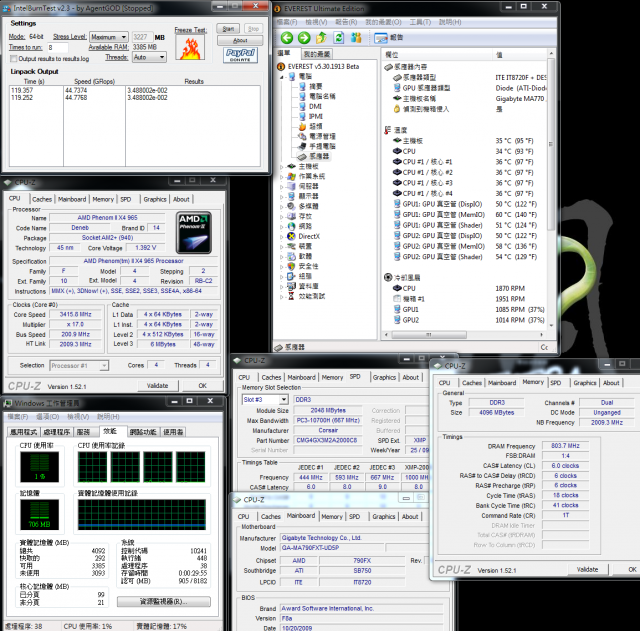Click the AMD Phenom II logo in CPU-Z
This screenshot has width=640, height=631.
coord(194,232)
